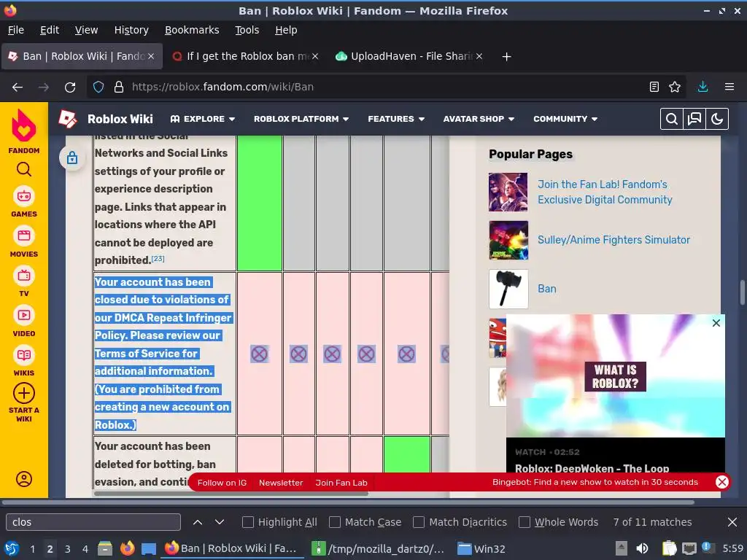Viewport: 747px width, 560px height.
Task: Click the find bar text field
Action: 93,522
